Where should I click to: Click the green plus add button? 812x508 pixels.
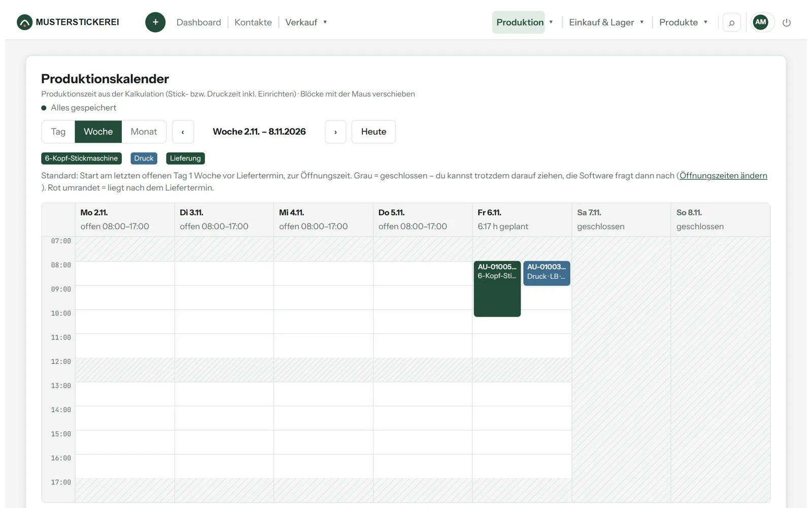(x=155, y=22)
